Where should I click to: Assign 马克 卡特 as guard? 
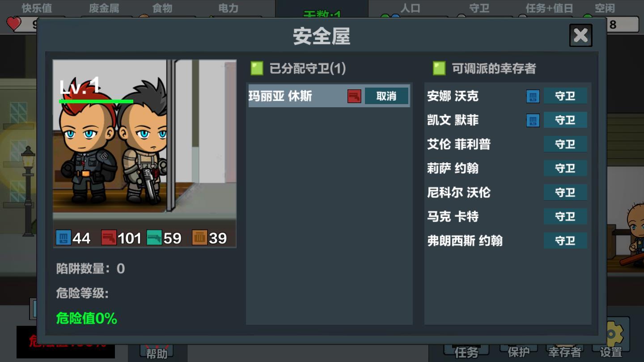pos(565,217)
